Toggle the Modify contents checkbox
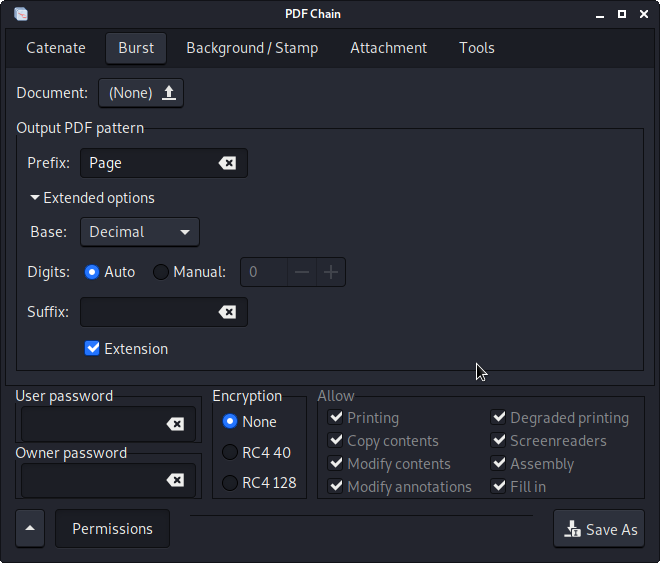 coord(336,463)
